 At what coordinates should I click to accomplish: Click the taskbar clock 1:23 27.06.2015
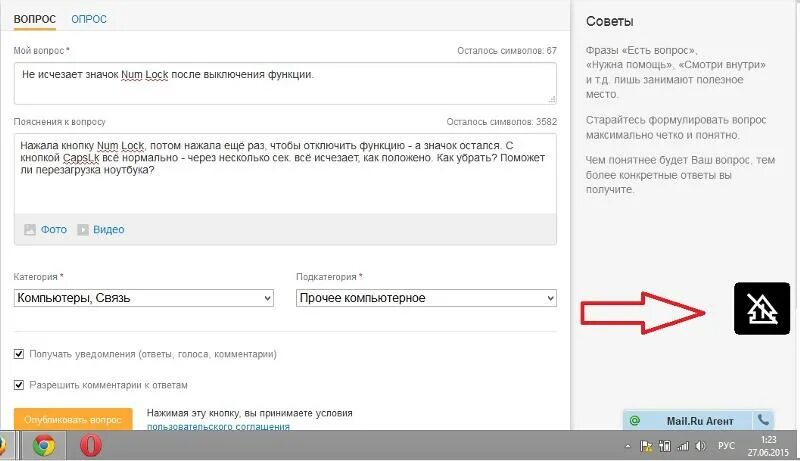pos(768,446)
